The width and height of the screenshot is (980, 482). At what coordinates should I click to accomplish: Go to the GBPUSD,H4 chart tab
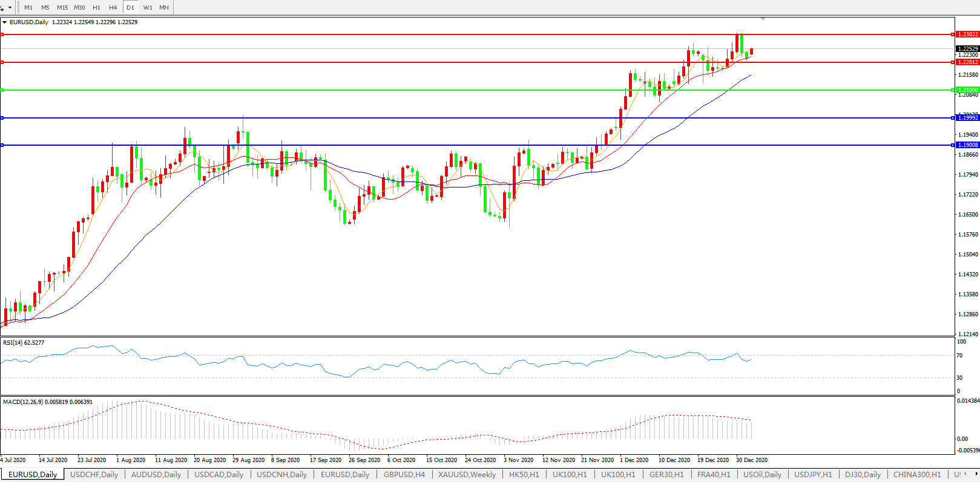coord(404,475)
